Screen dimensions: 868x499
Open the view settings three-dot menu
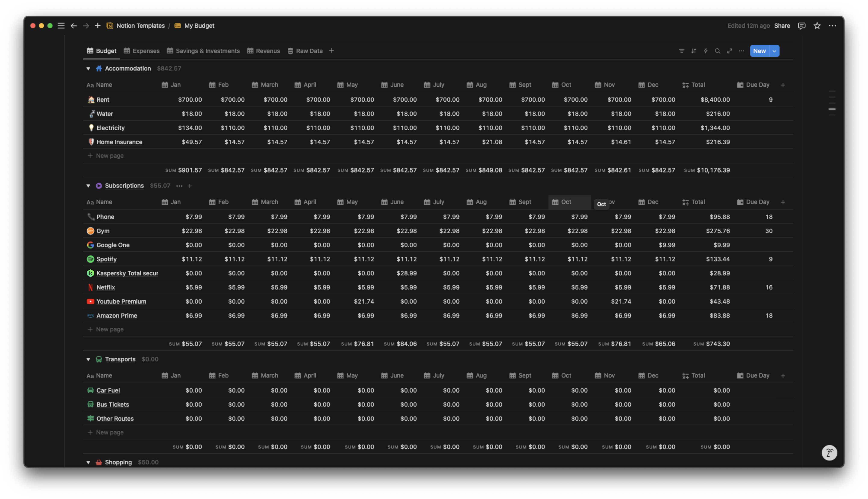coord(741,51)
